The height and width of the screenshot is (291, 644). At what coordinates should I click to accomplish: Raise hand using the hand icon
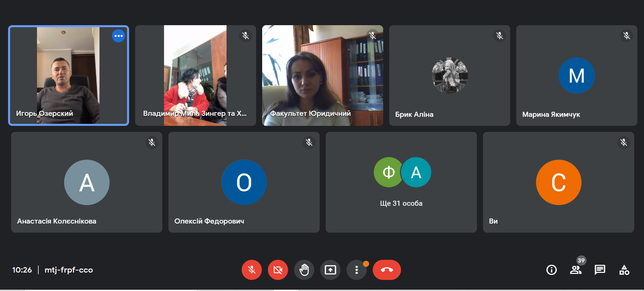(x=304, y=270)
